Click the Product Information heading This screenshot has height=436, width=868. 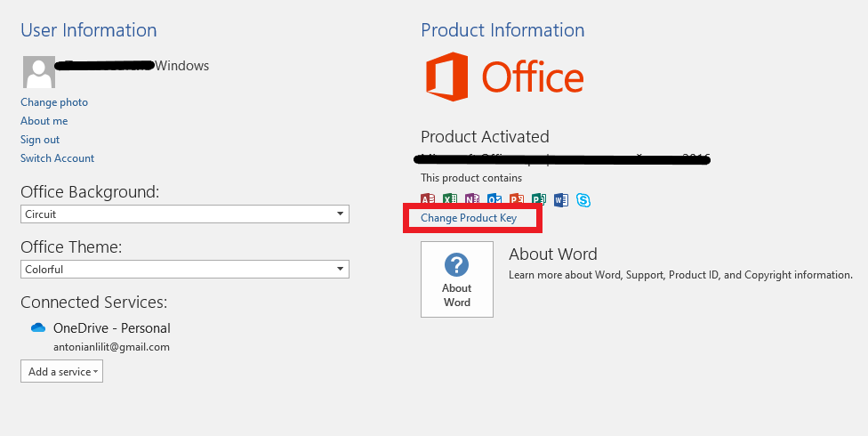[502, 30]
